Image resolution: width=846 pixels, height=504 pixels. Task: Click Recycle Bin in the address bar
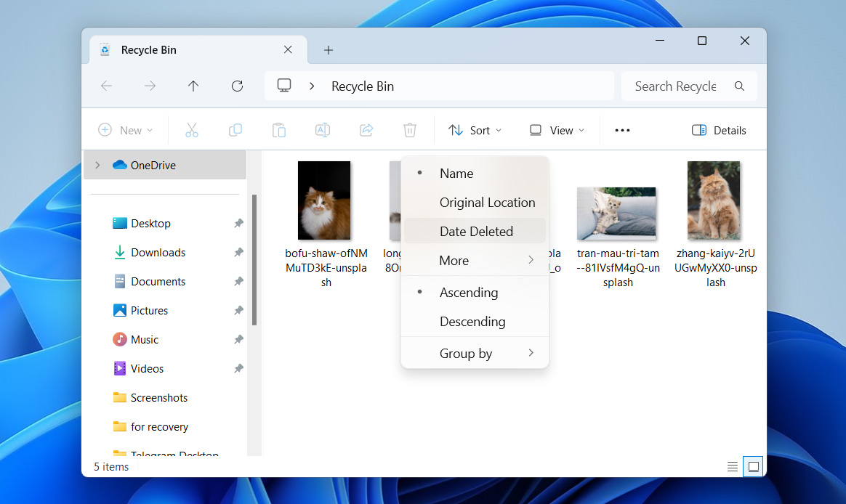(x=363, y=86)
